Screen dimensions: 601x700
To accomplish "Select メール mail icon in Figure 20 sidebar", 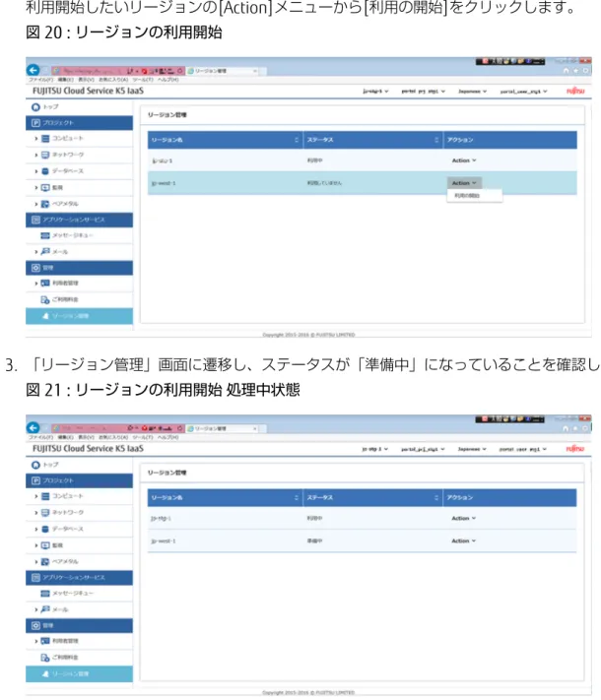I will pyautogui.click(x=45, y=251).
